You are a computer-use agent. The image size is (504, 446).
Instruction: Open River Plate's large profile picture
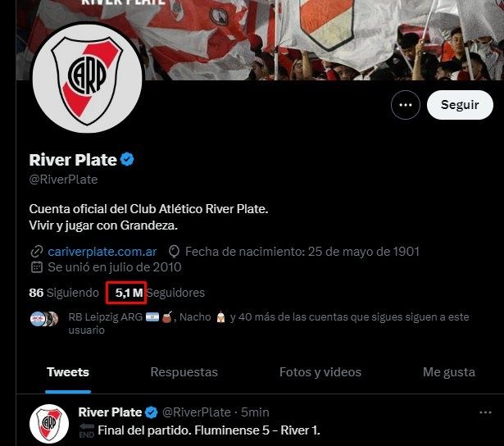pos(87,78)
